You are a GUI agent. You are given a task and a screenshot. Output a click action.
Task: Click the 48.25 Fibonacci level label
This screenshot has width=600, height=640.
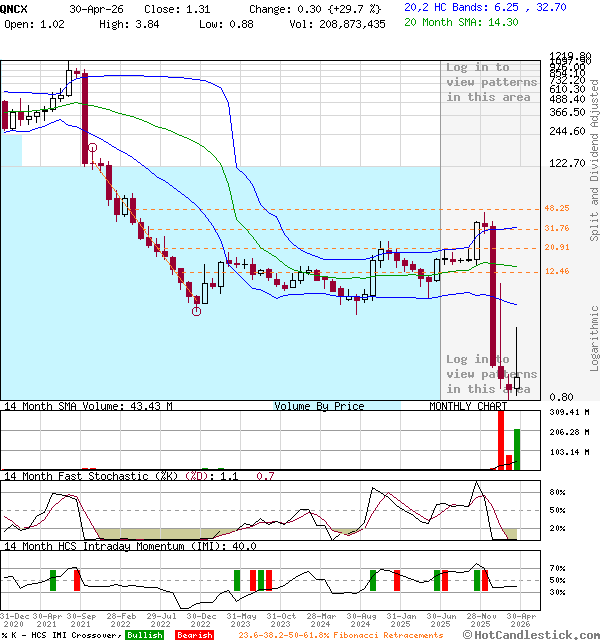(557, 208)
